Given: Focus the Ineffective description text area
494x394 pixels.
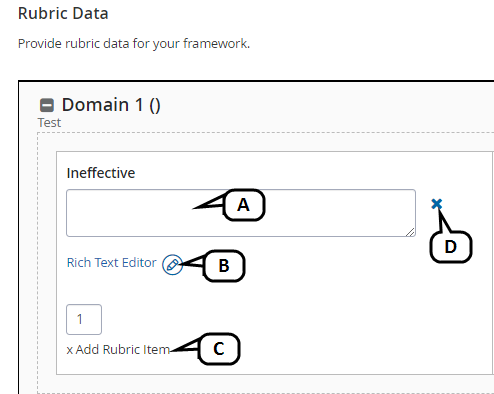Looking at the screenshot, I should pyautogui.click(x=241, y=213).
